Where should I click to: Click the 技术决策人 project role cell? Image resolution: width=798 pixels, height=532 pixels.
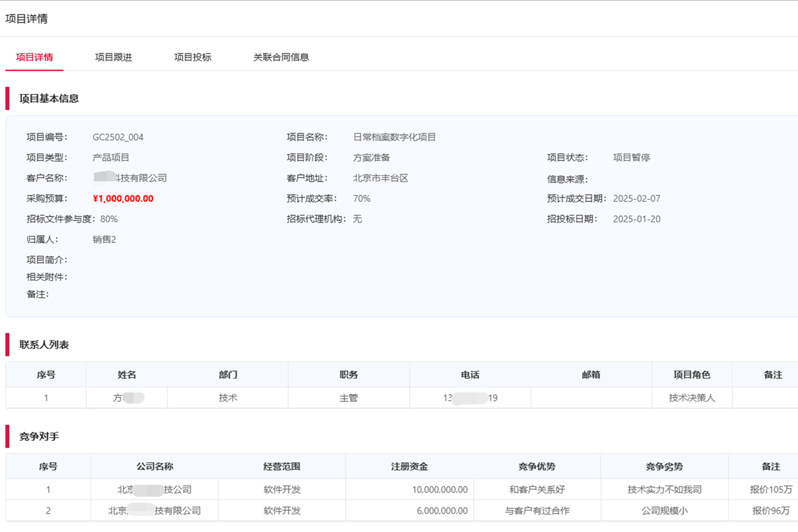[x=691, y=397]
